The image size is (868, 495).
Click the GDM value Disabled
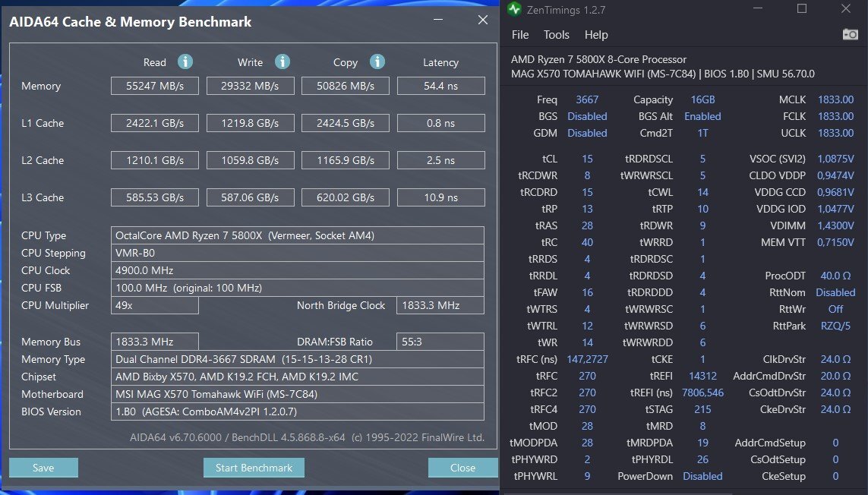[x=587, y=133]
